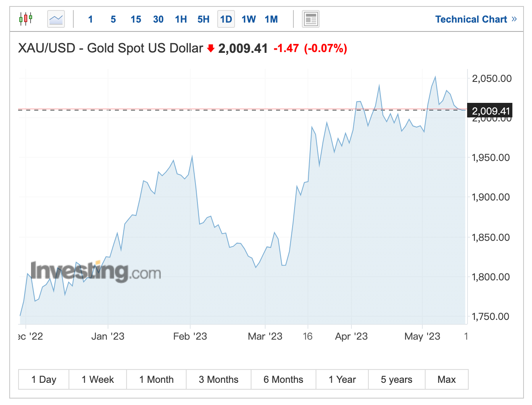Select the 1 Year range
532x405 pixels.
(342, 380)
